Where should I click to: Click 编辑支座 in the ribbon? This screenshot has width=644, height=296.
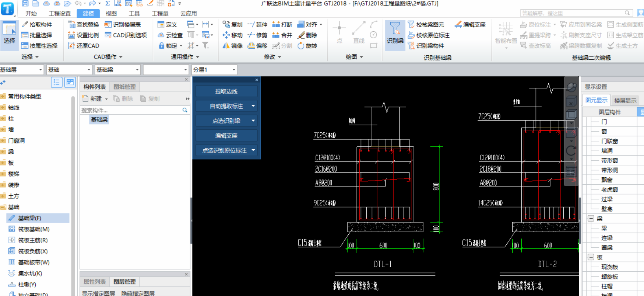pos(470,24)
